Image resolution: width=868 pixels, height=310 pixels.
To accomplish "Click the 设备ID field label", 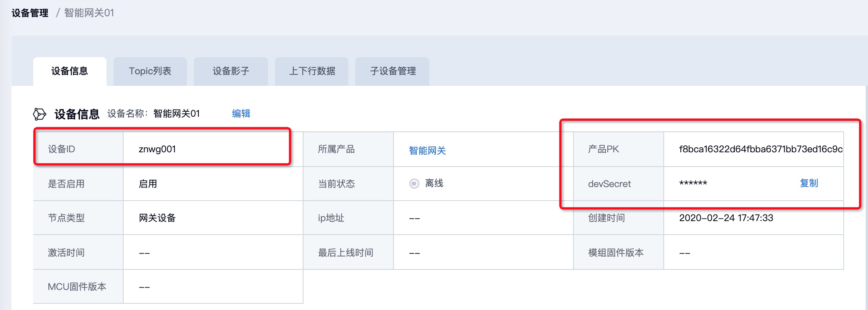I will pyautogui.click(x=61, y=149).
